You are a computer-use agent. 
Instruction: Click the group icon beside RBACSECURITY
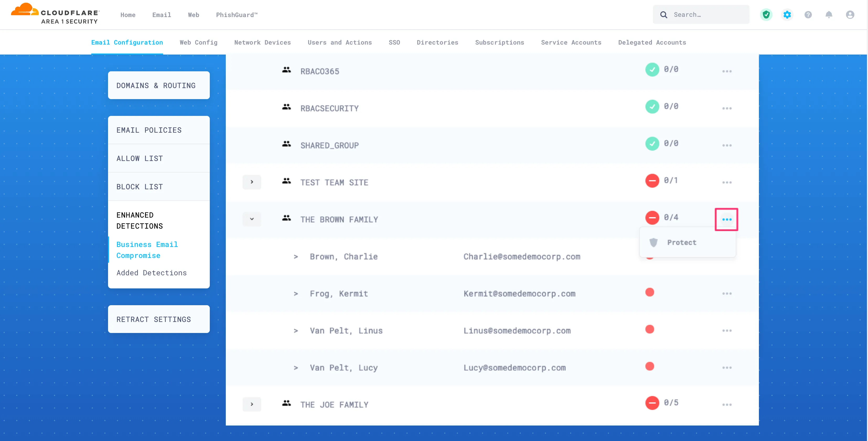pos(286,107)
